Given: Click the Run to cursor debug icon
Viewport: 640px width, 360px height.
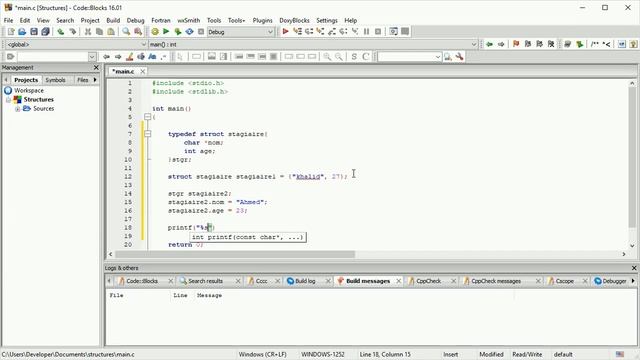Looking at the screenshot, I should coord(297,31).
